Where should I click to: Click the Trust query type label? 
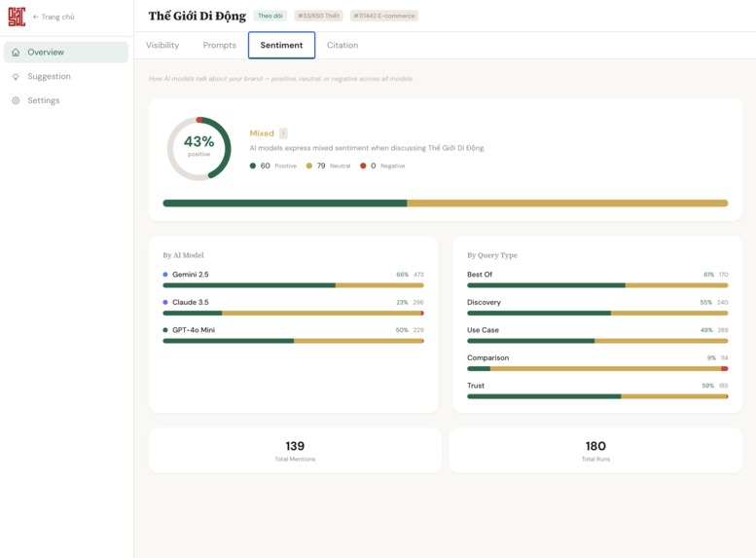tap(476, 386)
